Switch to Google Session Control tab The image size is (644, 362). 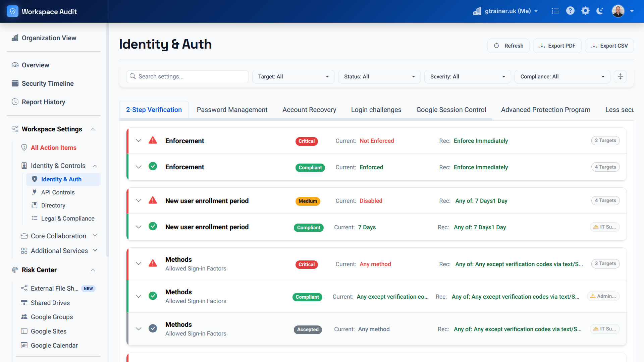451,110
